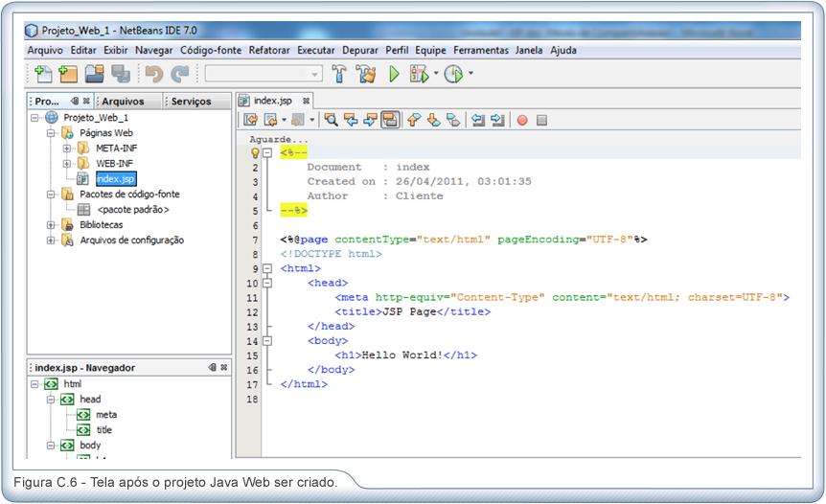Click the lightbulb hint on line 1
The width and height of the screenshot is (826, 504).
255,152
